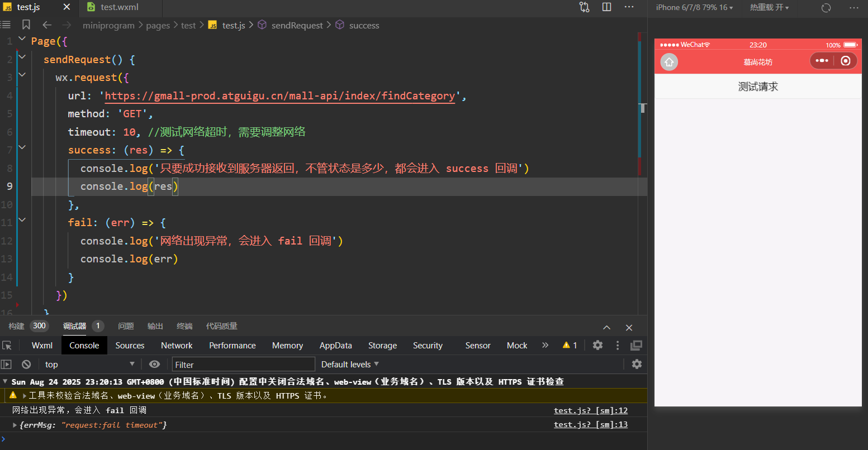The image size is (868, 450).
Task: Open the findCategory URL link in code
Action: 280,96
